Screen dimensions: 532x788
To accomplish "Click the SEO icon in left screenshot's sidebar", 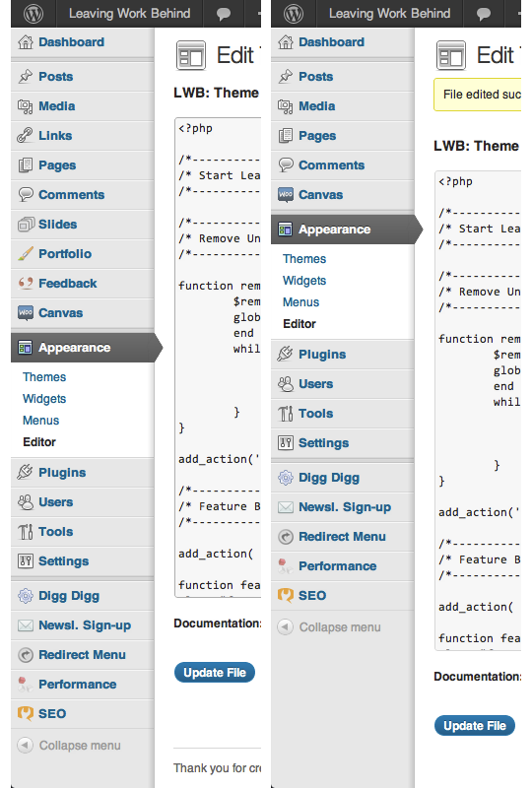I will point(26,713).
